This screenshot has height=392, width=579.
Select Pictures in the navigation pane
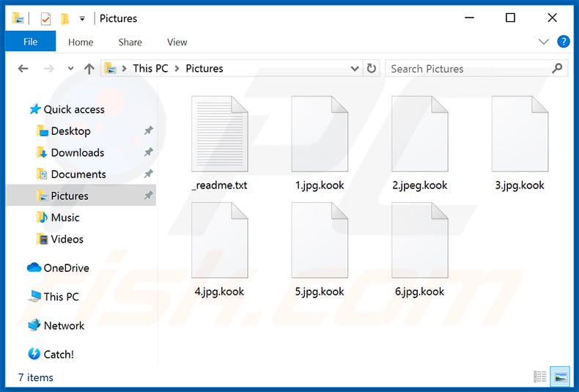(81, 196)
